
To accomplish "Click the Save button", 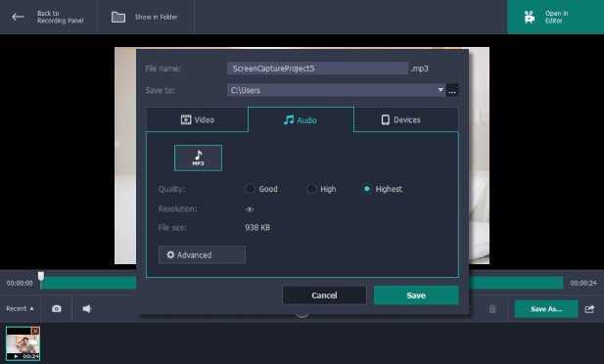I will (416, 296).
